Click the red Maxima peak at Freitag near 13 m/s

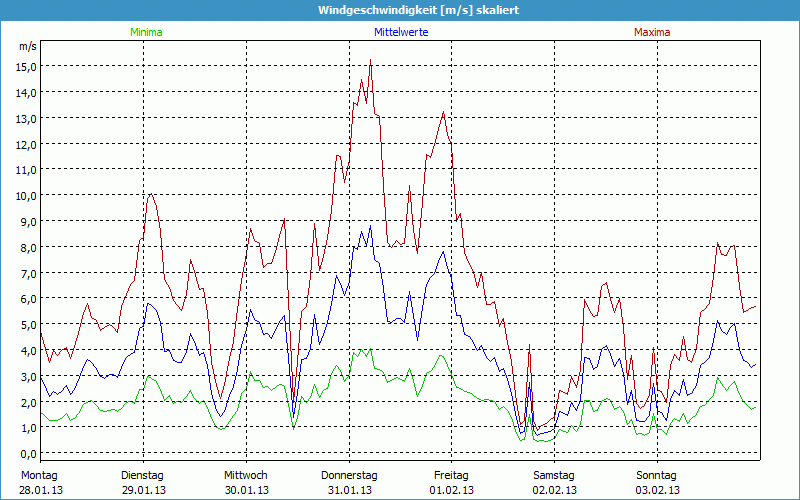coord(443,112)
